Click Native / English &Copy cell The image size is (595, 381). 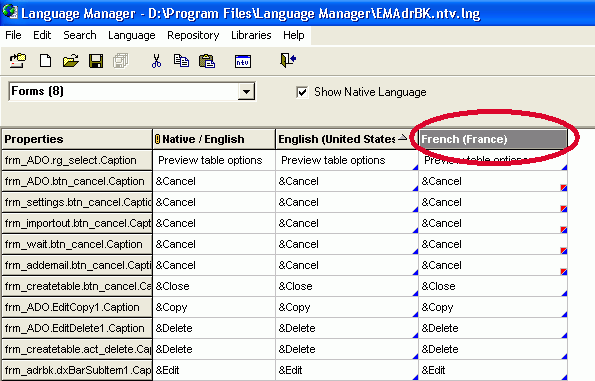point(214,307)
